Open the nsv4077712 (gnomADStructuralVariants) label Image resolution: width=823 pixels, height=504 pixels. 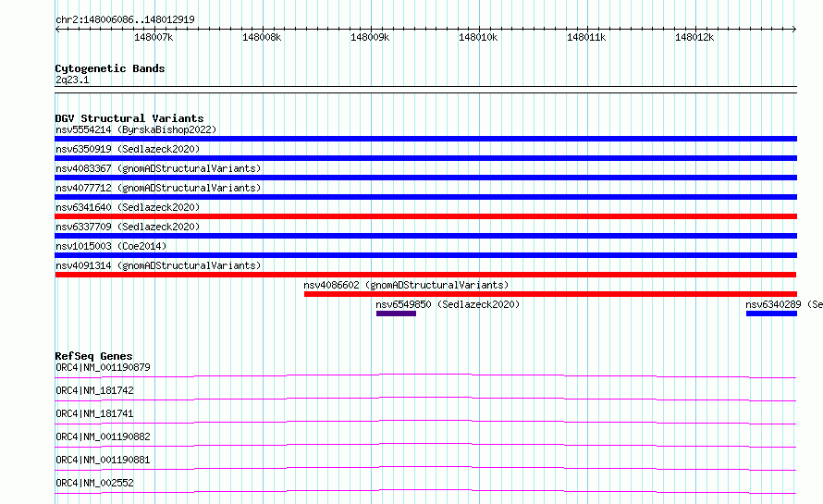coord(158,188)
